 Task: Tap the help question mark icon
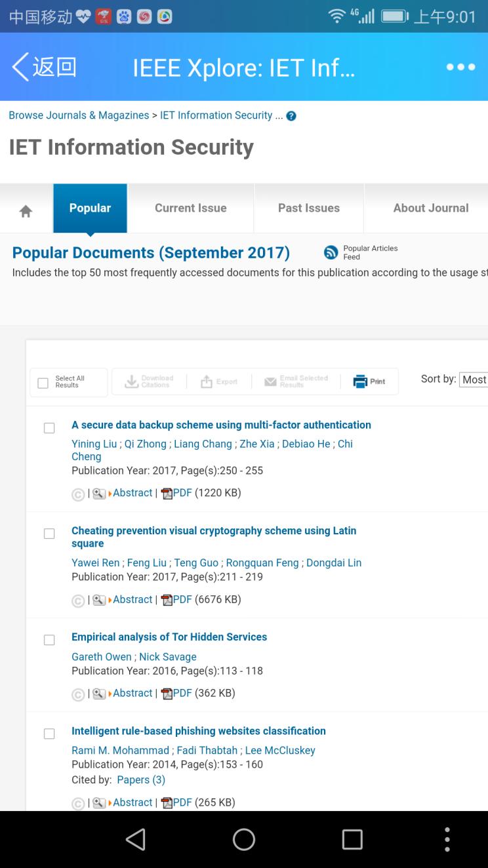pos(291,116)
